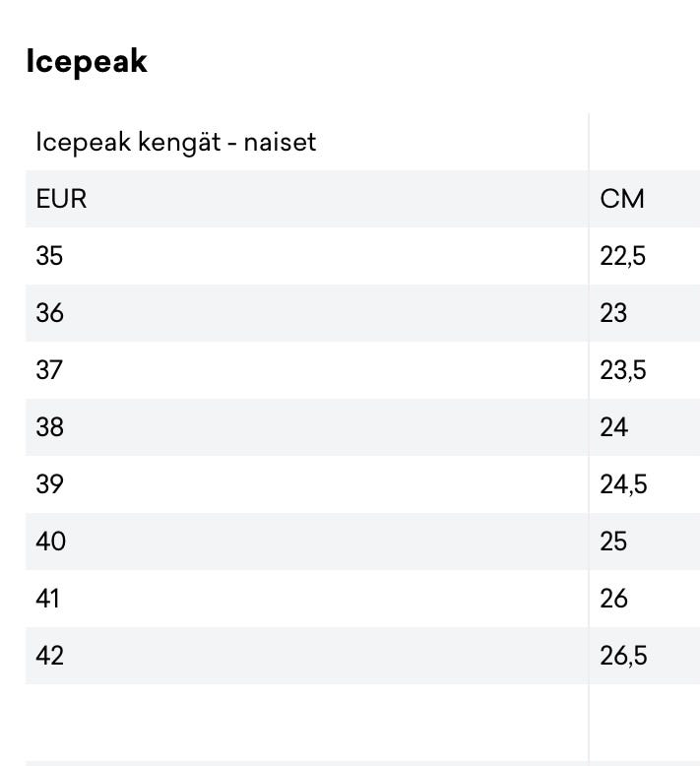Select the CM column header

point(622,199)
